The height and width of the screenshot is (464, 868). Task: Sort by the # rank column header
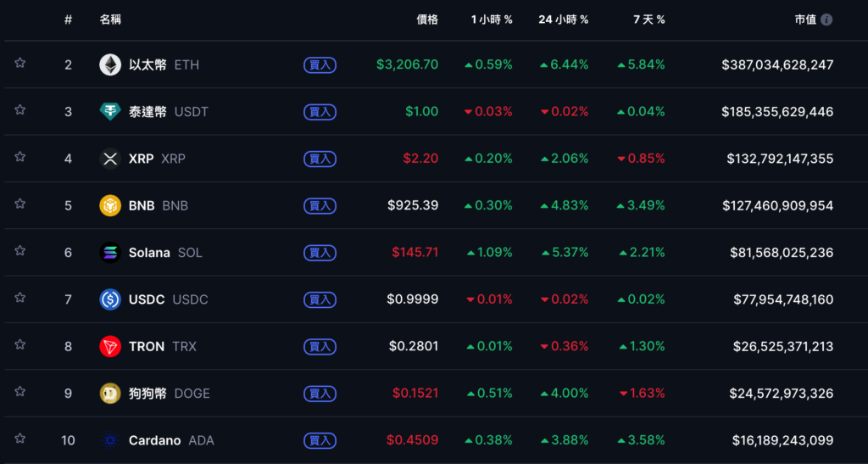[68, 20]
